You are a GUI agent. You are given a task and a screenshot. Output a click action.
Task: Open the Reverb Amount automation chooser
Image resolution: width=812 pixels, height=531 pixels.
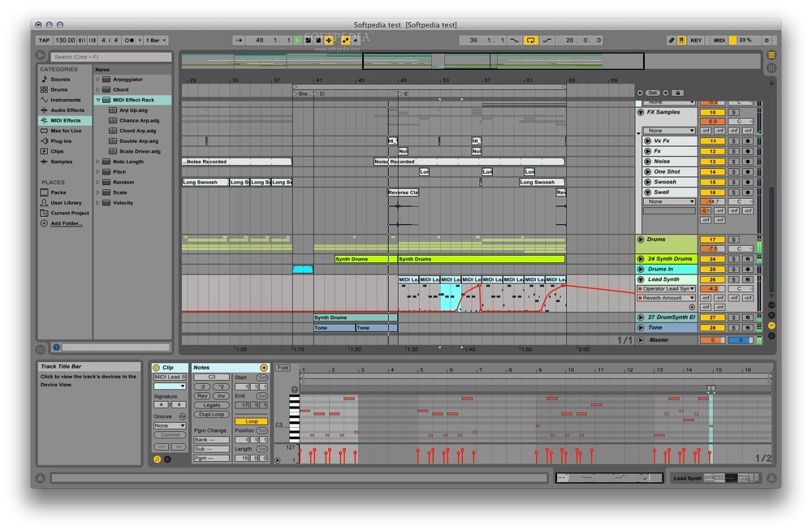pyautogui.click(x=668, y=298)
